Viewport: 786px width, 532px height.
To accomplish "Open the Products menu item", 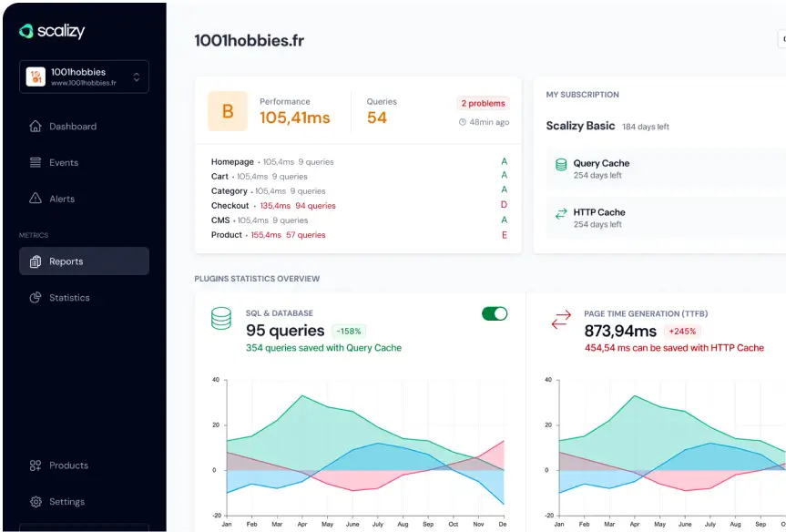I will 84,465.
